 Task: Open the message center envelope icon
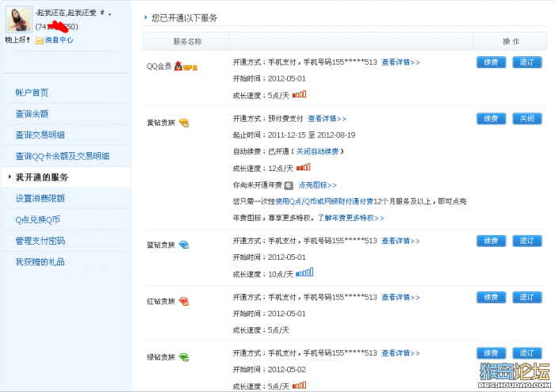(x=40, y=40)
